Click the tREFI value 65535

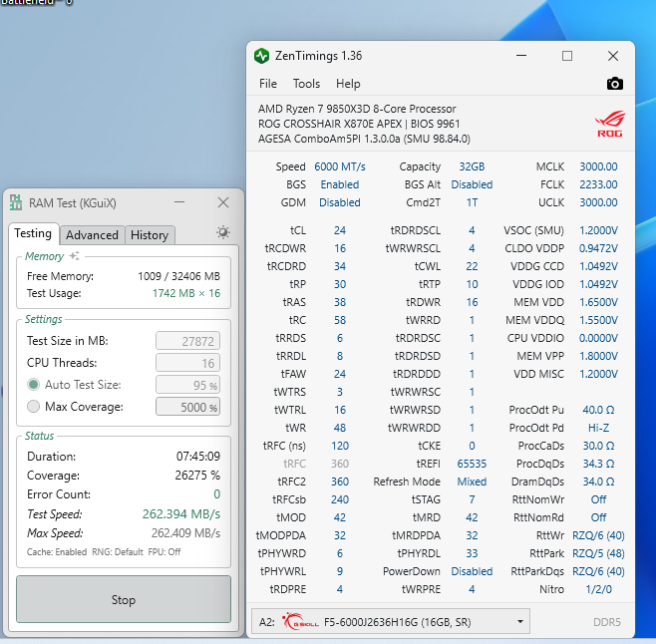(472, 464)
